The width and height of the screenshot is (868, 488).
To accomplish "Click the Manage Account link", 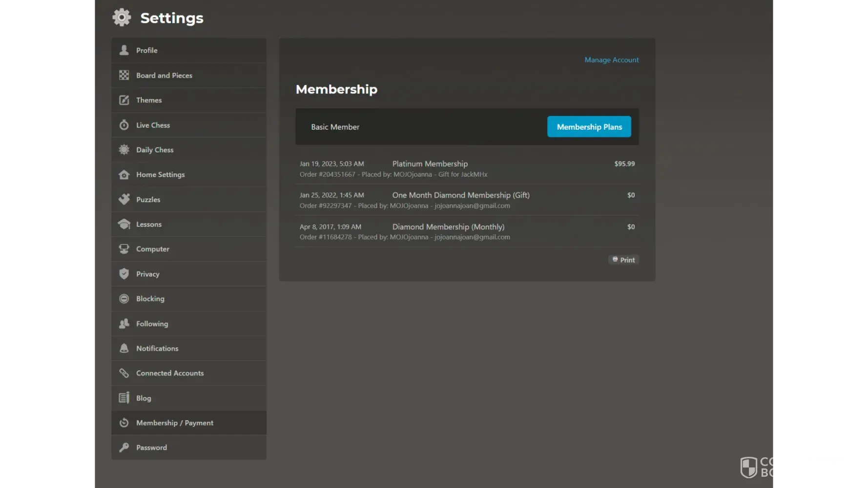I will [x=611, y=60].
